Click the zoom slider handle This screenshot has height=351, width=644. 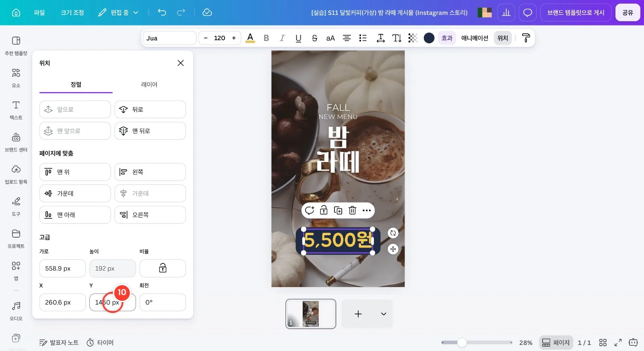462,343
